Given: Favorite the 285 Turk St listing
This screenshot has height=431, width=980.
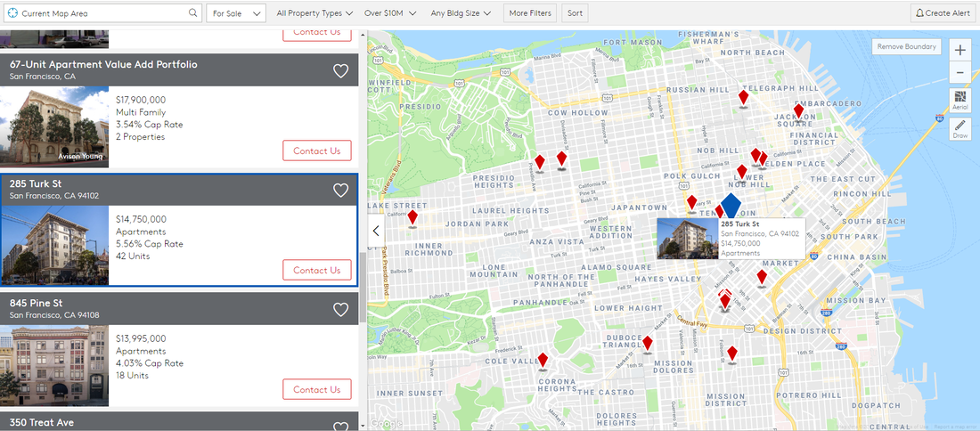Looking at the screenshot, I should click(x=340, y=190).
